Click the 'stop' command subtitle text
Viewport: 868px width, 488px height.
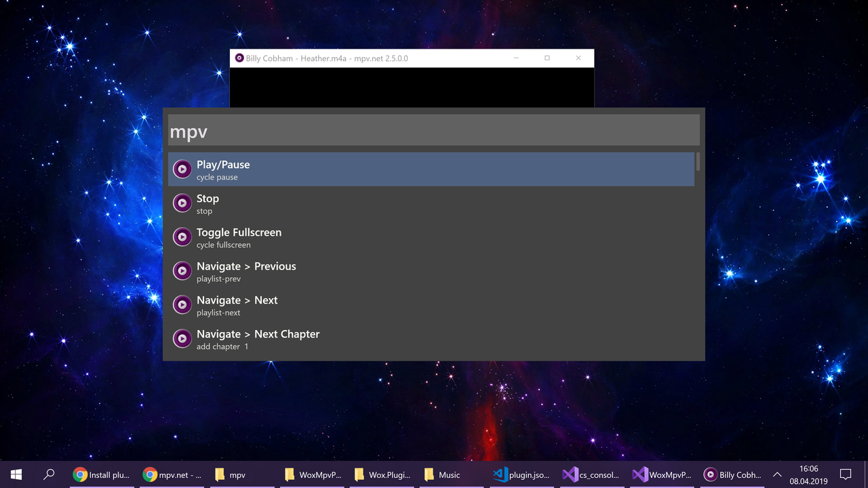coord(204,211)
